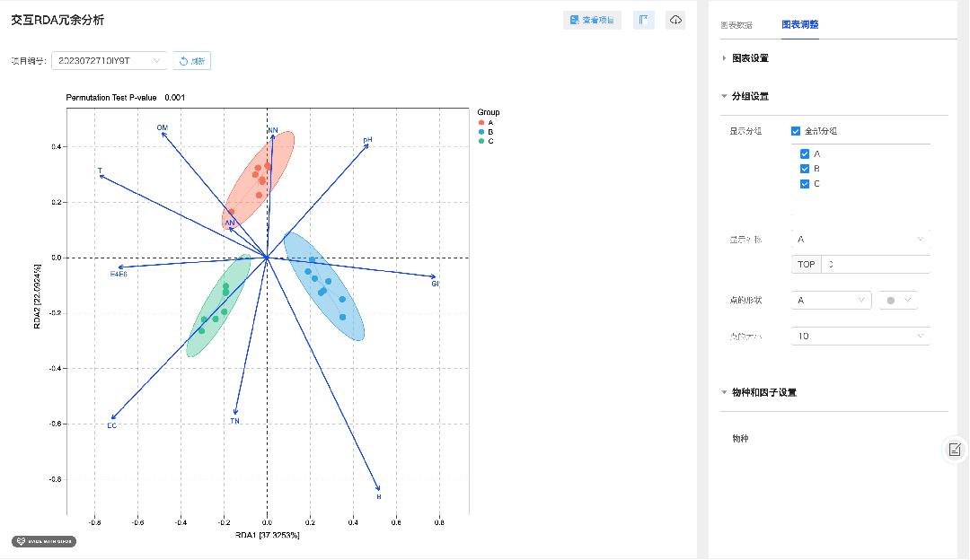Click the 查看项目 view project button
This screenshot has height=560, width=970.
tap(592, 20)
